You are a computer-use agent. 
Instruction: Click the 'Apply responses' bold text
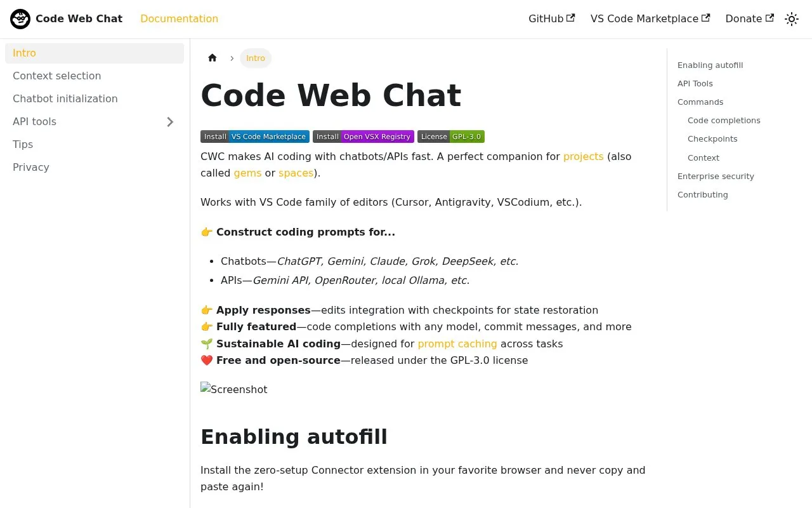pyautogui.click(x=263, y=311)
